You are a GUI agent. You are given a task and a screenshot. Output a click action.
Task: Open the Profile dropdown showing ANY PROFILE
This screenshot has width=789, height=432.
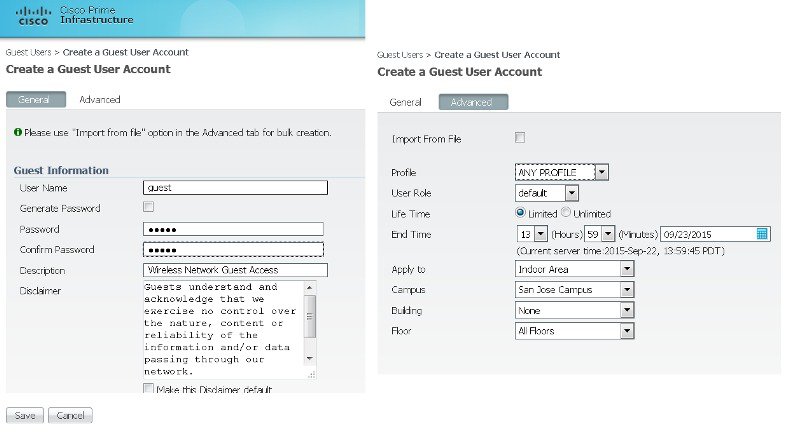(x=562, y=172)
